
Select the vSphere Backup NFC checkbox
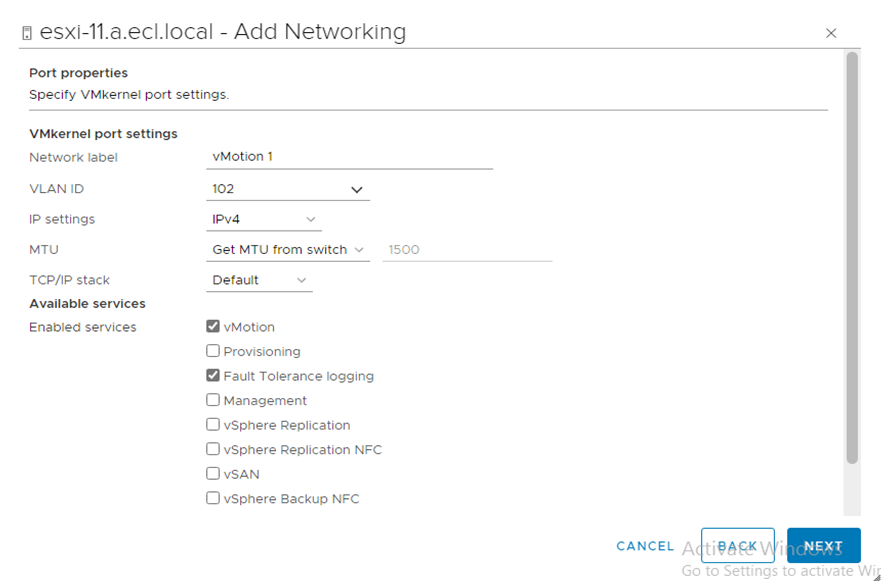(x=213, y=498)
